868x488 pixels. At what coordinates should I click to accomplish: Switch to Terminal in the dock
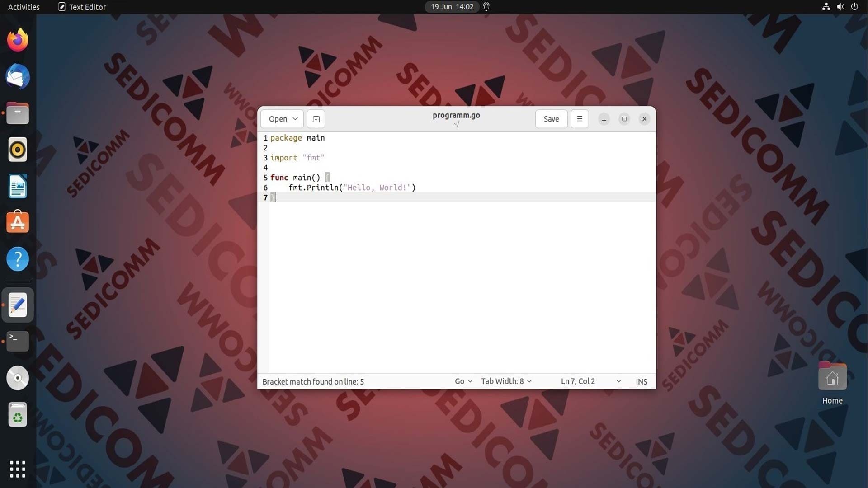[18, 342]
